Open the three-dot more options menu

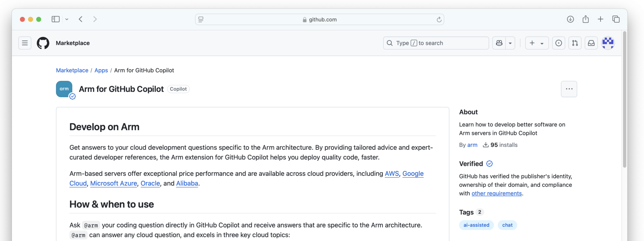point(569,89)
